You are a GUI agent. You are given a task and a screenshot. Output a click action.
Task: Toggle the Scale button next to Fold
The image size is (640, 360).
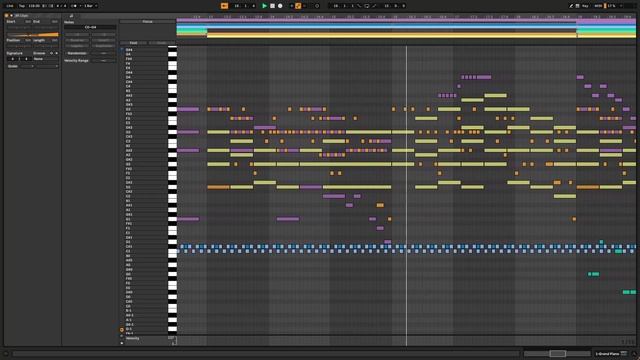point(161,43)
